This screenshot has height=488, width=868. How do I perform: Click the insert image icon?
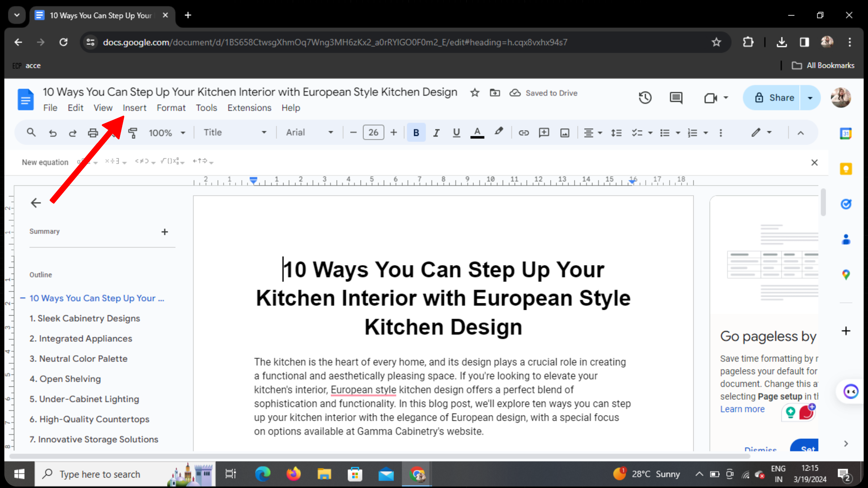pyautogui.click(x=565, y=133)
